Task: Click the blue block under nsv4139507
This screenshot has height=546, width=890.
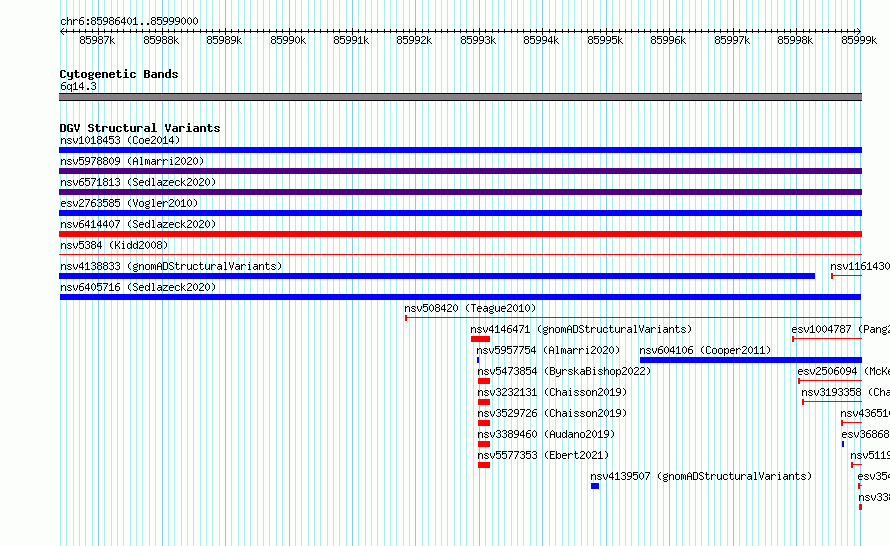Action: pos(595,486)
